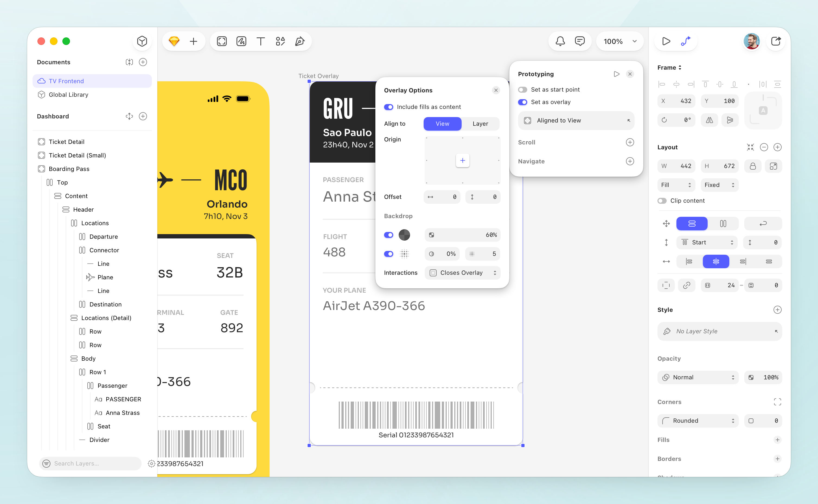818x504 pixels.
Task: Edit the layer opacity 100% field
Action: point(763,377)
